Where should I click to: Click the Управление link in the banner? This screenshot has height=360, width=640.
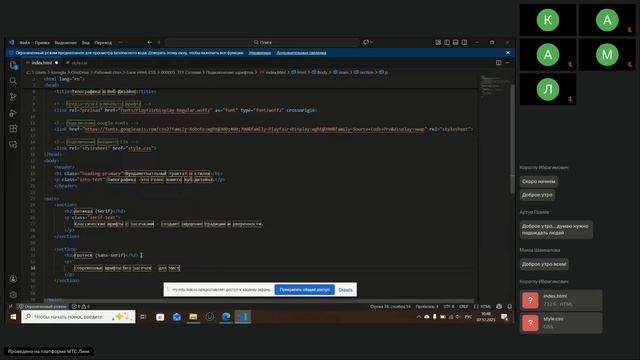pyautogui.click(x=260, y=53)
